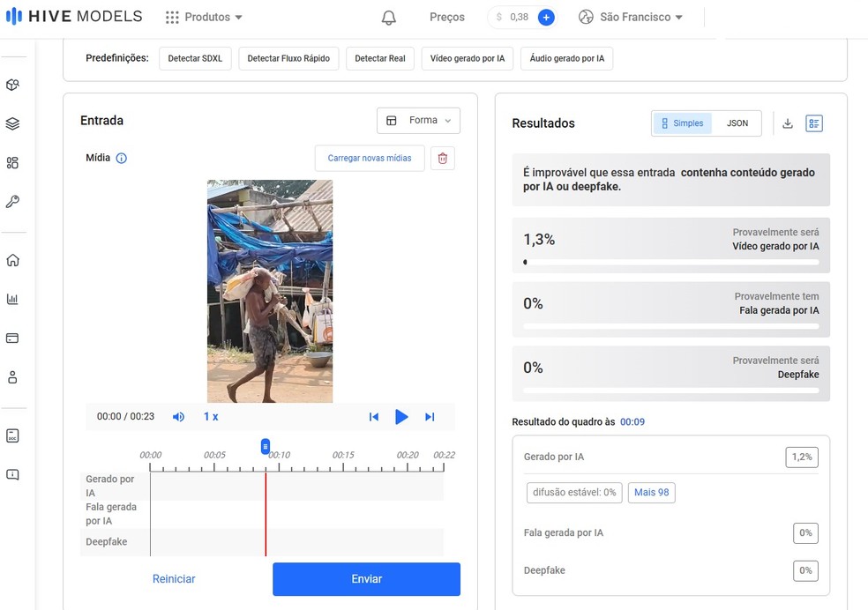Click the download results icon
Screen dimensions: 868x610
[788, 123]
